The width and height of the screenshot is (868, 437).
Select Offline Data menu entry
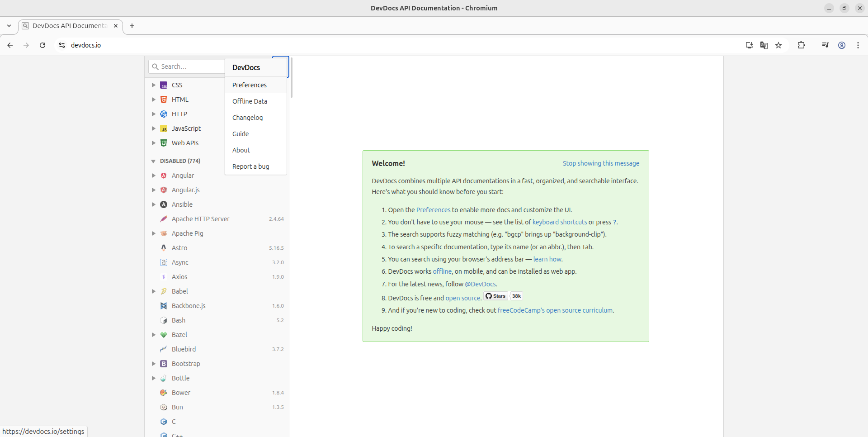point(250,101)
